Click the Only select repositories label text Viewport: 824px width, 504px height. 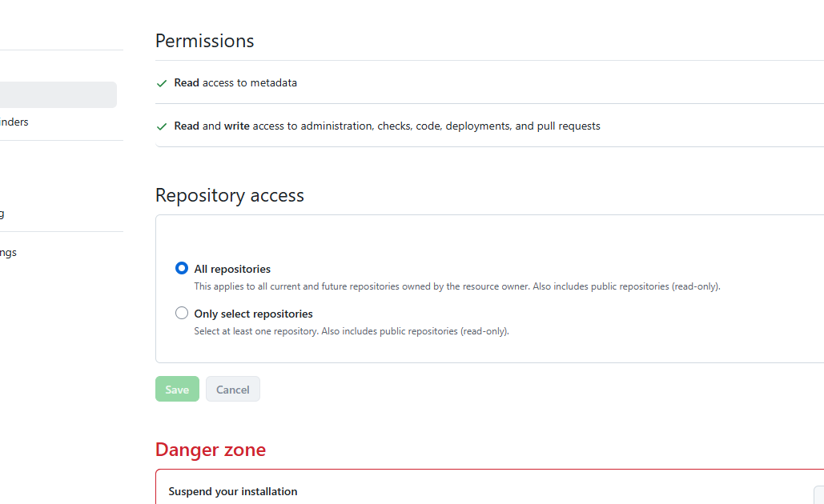pyautogui.click(x=253, y=314)
